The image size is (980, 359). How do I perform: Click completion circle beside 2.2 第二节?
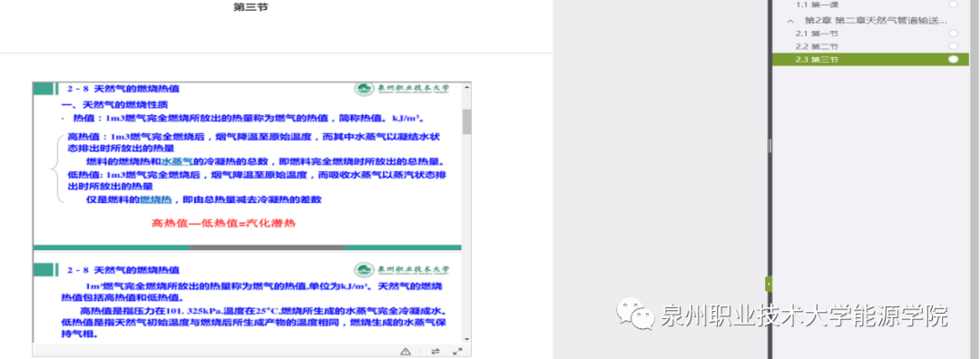coord(953,46)
